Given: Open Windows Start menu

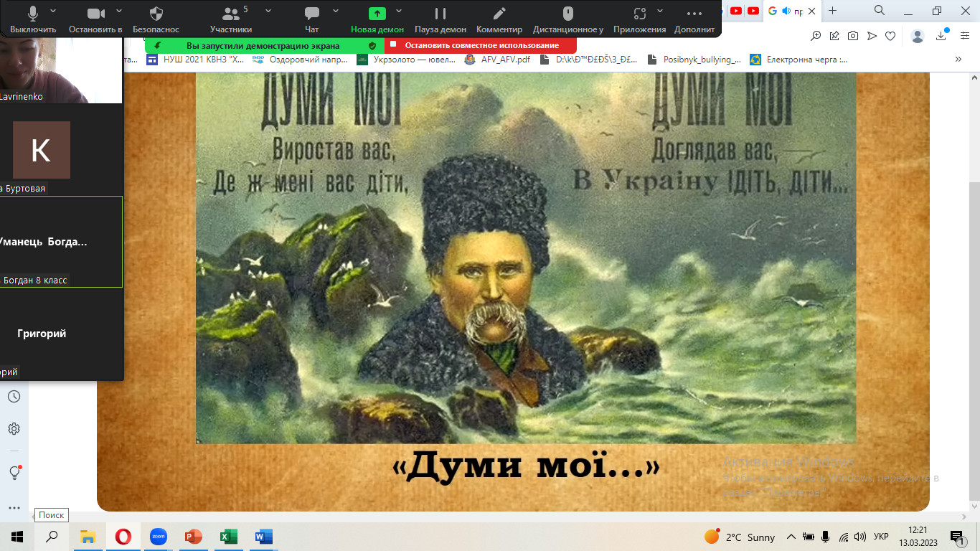Looking at the screenshot, I should [17, 537].
